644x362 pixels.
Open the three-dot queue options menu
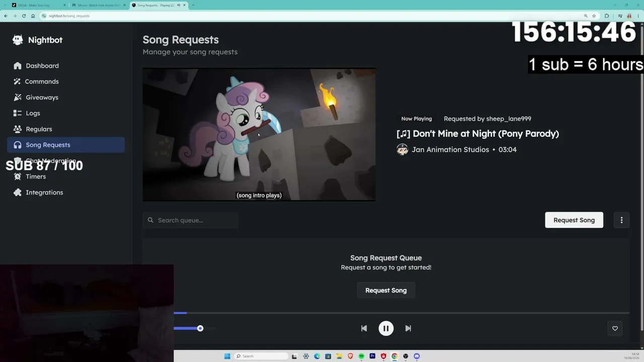click(621, 220)
